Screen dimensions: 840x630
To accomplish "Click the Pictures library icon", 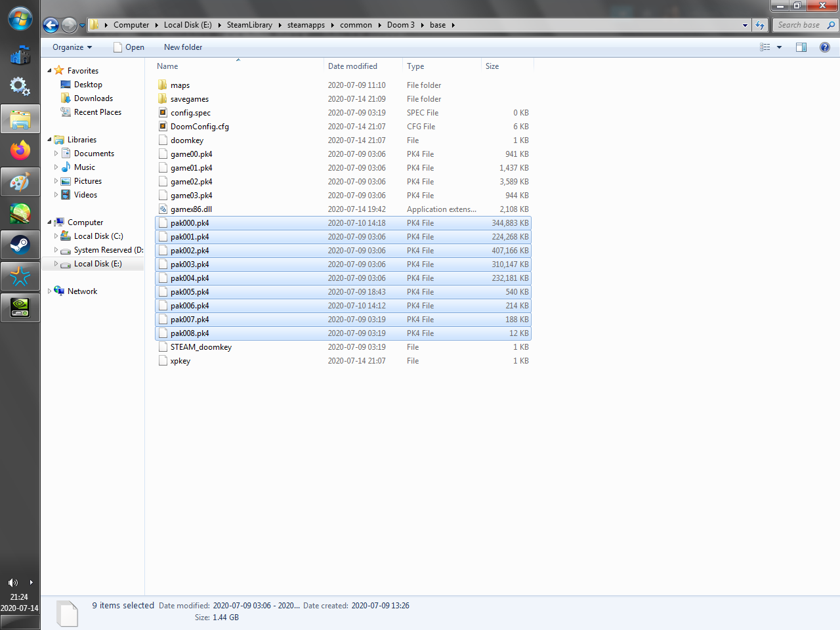I will 66,181.
